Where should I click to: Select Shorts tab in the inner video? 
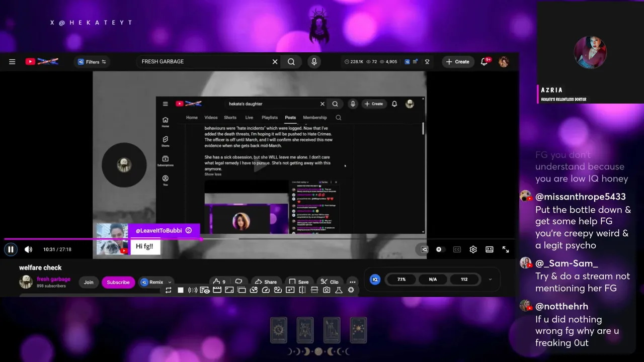(x=230, y=118)
